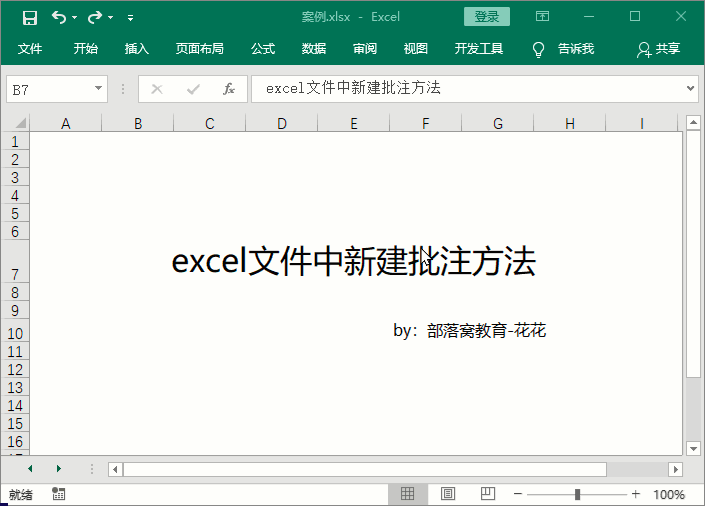Click the 告诉我 search text

pyautogui.click(x=576, y=49)
